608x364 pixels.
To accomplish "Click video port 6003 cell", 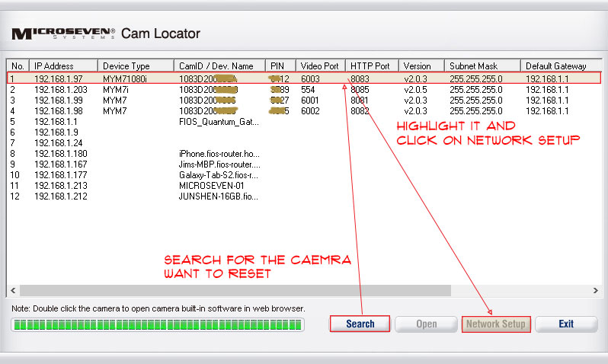I will pos(310,78).
